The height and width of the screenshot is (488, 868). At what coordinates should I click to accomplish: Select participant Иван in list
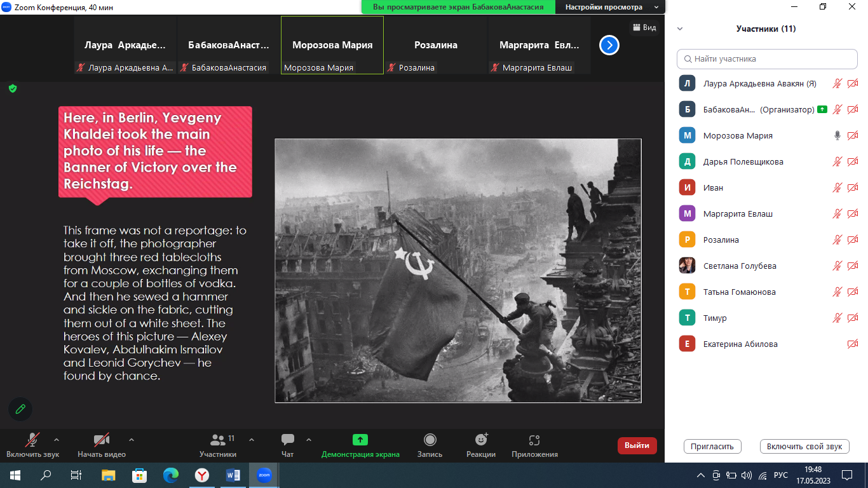pyautogui.click(x=767, y=187)
